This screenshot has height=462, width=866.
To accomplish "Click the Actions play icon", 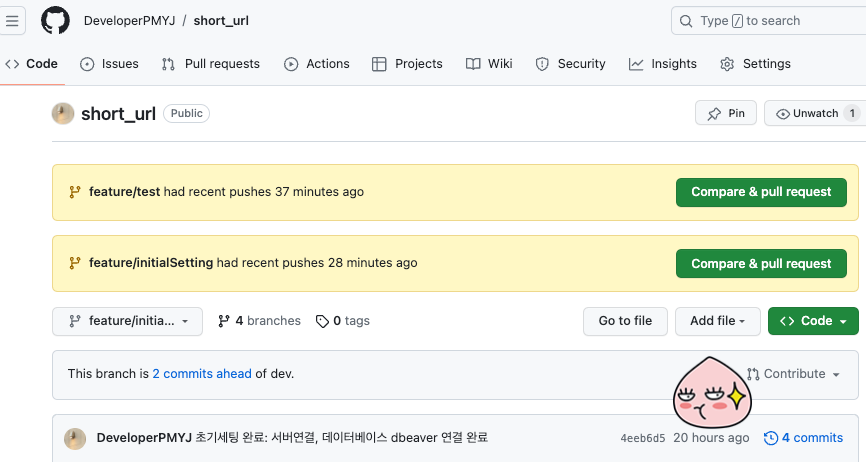I will pos(291,64).
